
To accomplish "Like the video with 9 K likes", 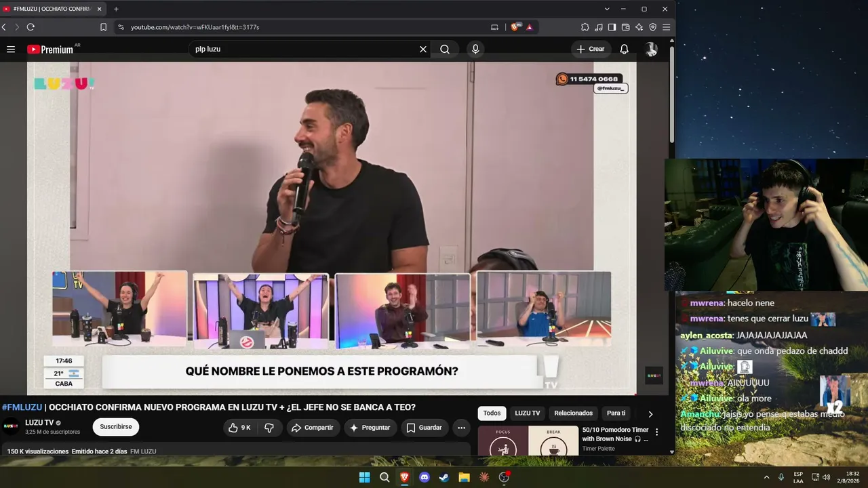I will coord(240,428).
